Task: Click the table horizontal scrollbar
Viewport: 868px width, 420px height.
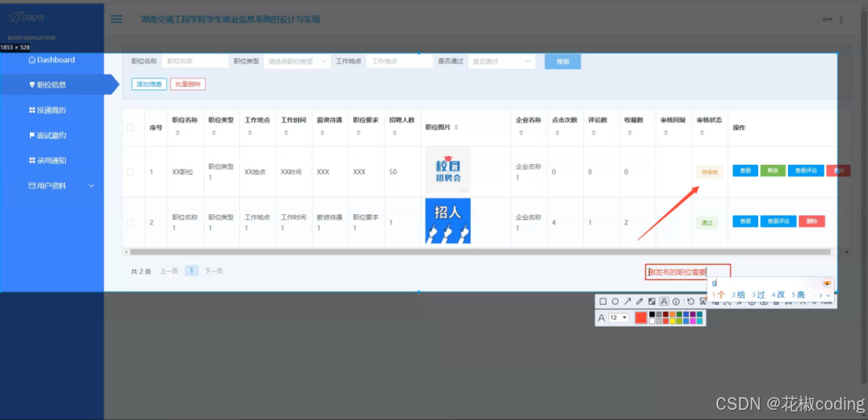Action: tap(480, 251)
